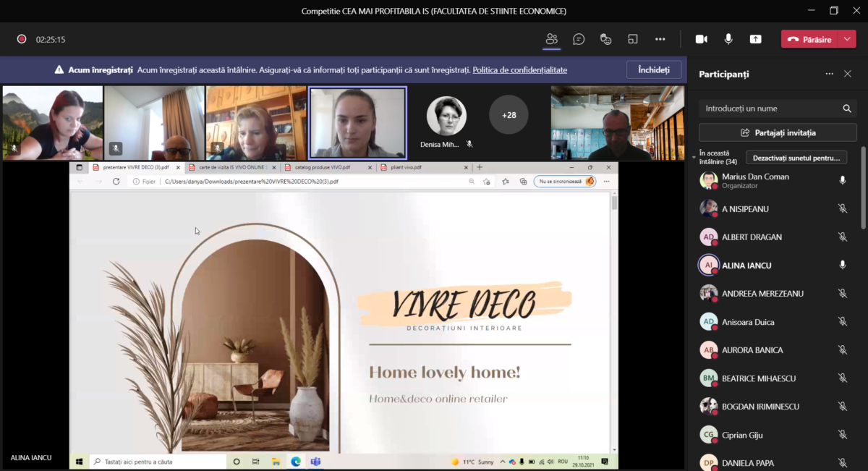Open the reactions icon in toolbar
868x471 pixels.
click(x=606, y=39)
